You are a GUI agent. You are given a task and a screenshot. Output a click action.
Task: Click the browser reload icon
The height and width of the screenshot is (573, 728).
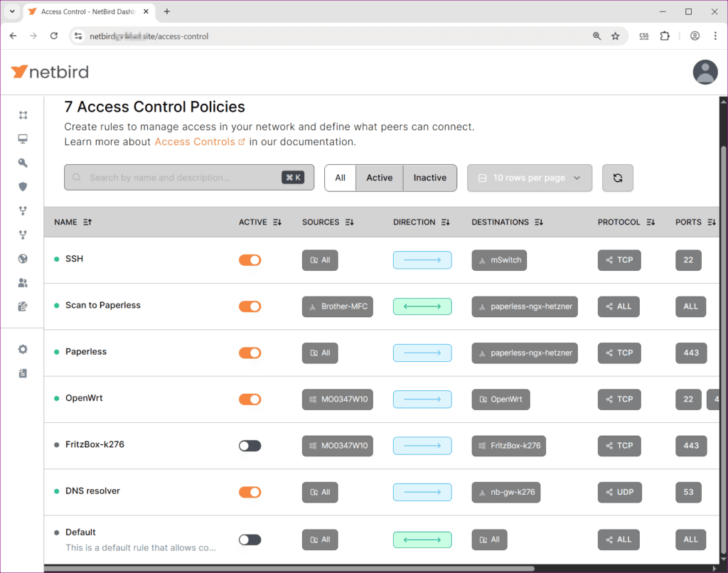coord(54,36)
